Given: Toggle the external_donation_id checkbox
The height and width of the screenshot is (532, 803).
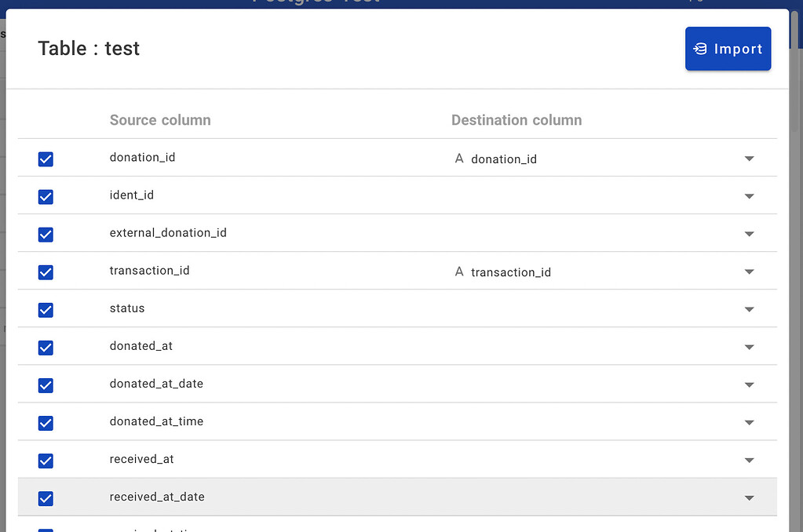Looking at the screenshot, I should [x=46, y=235].
